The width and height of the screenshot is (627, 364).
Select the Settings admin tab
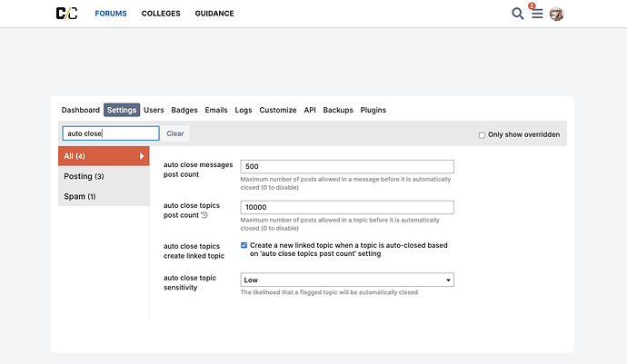(x=122, y=110)
